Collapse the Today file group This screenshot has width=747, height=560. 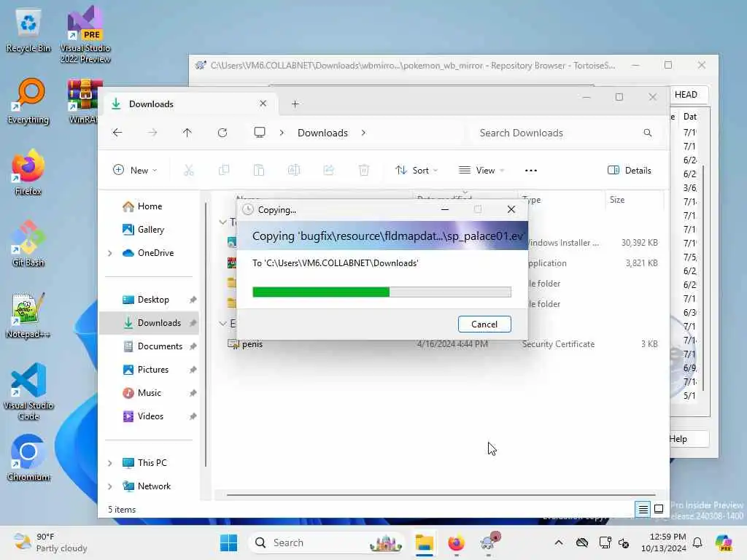pos(222,222)
